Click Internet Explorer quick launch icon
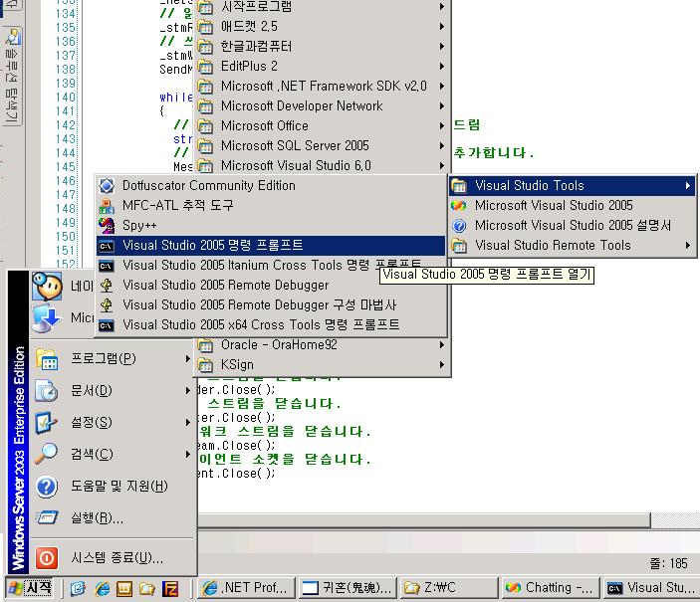 pos(103,589)
